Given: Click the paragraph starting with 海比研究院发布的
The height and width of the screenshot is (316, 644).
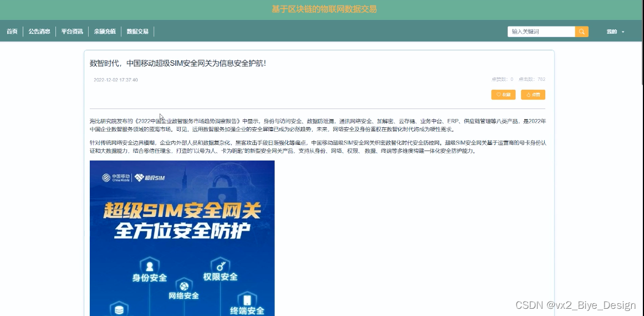Looking at the screenshot, I should (x=318, y=125).
